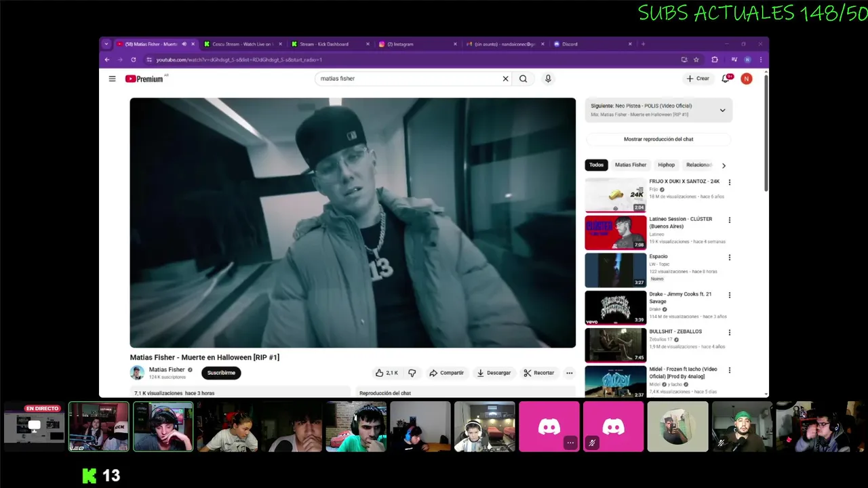Open options for BULLSHIT - ZEBALLOS video
This screenshot has height=488, width=868.
pyautogui.click(x=730, y=333)
